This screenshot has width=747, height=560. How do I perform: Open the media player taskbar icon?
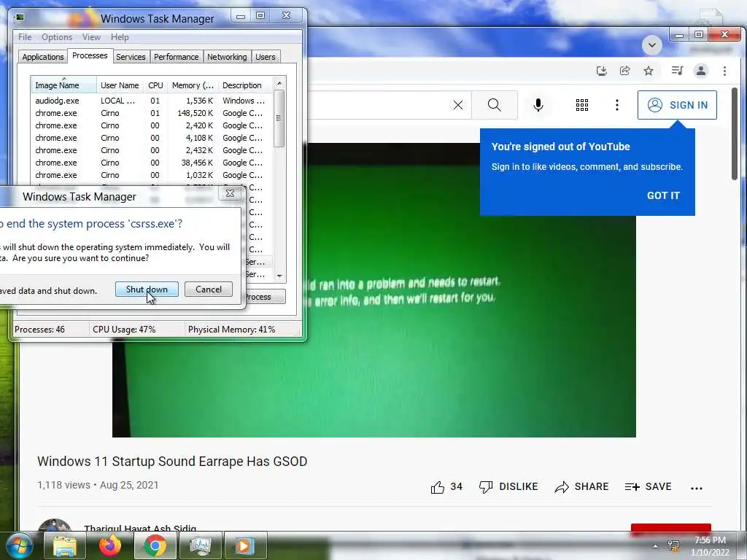tap(246, 545)
